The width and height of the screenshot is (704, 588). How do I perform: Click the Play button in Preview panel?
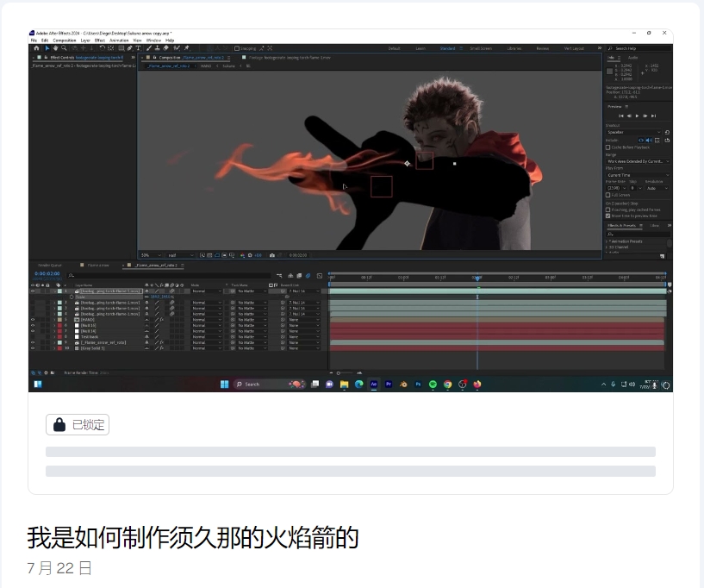coord(637,116)
